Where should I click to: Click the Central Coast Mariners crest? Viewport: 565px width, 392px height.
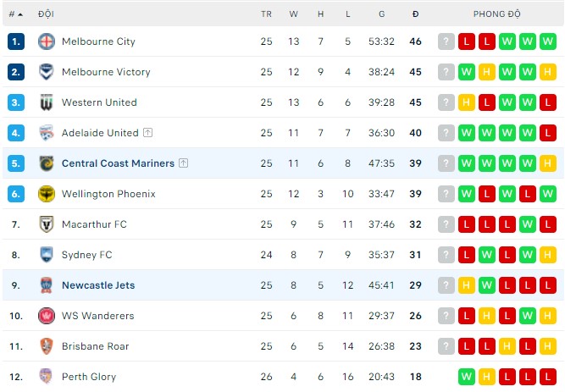47,163
